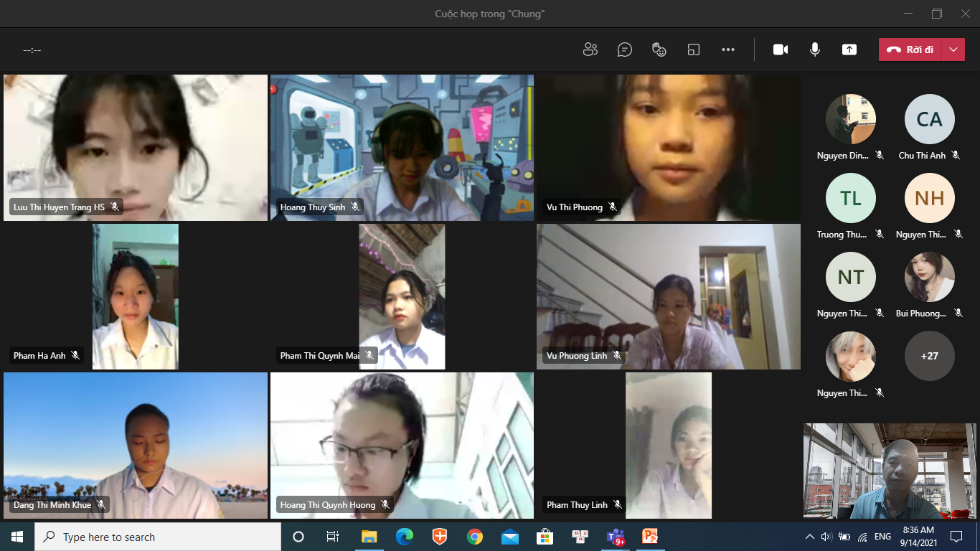980x551 pixels.
Task: Launch Google Chrome from the taskbar
Action: (475, 537)
